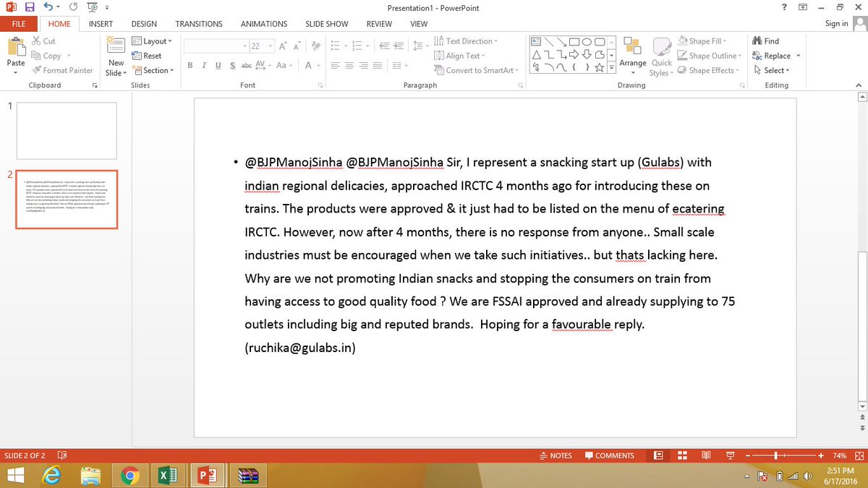
Task: Click Format Painter button
Action: tap(61, 70)
